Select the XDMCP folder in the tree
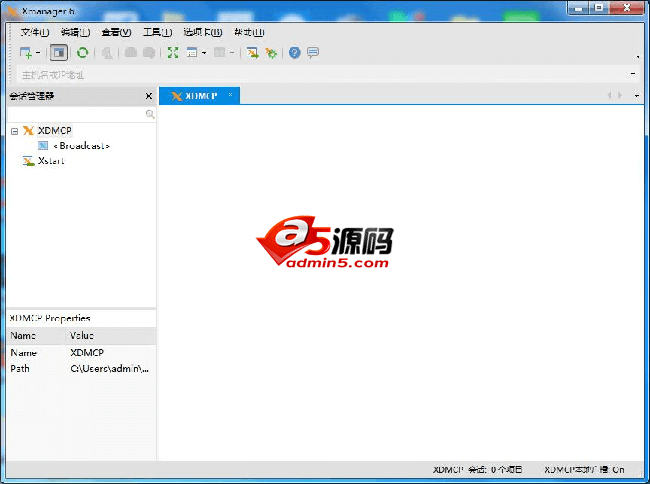The width and height of the screenshot is (650, 484). (55, 131)
